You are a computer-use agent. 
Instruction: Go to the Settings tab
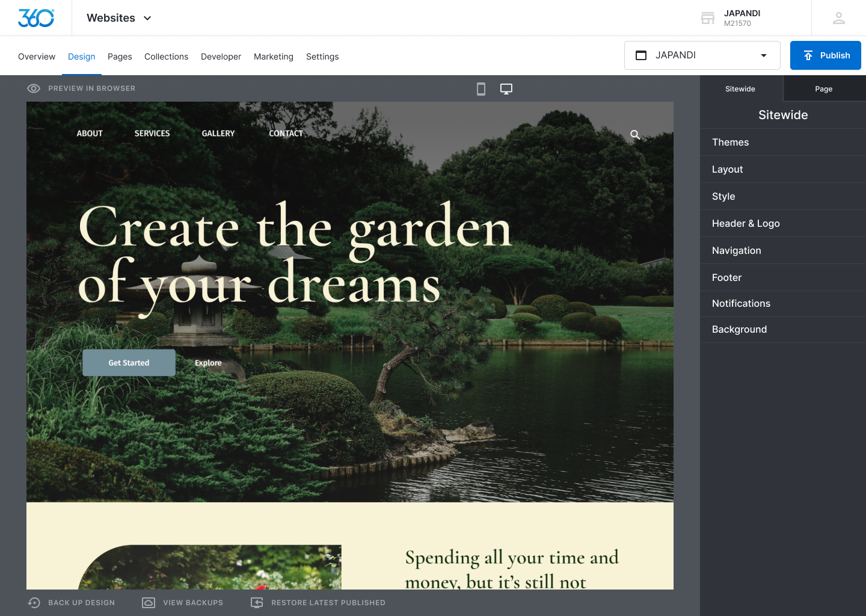(322, 57)
